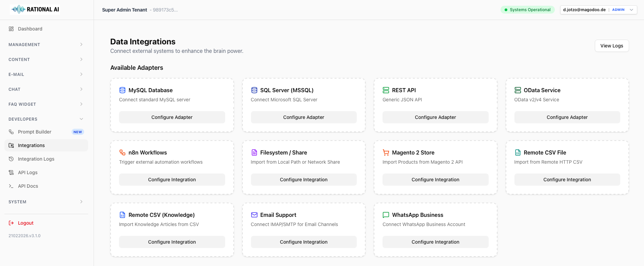
Task: Configure the WhatsApp Business integration
Action: click(x=435, y=242)
